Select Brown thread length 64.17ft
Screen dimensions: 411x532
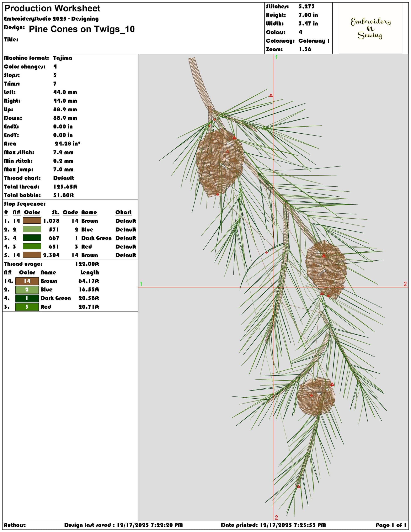89,281
